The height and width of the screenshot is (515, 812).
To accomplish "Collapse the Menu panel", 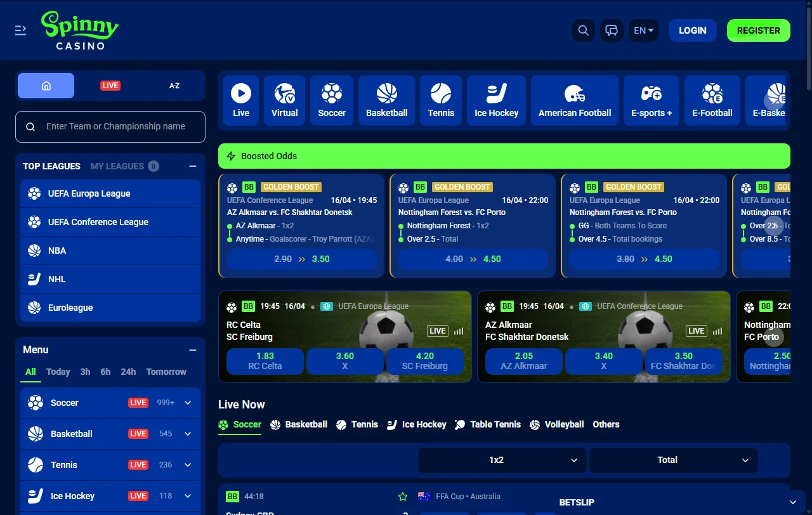I will pyautogui.click(x=193, y=350).
